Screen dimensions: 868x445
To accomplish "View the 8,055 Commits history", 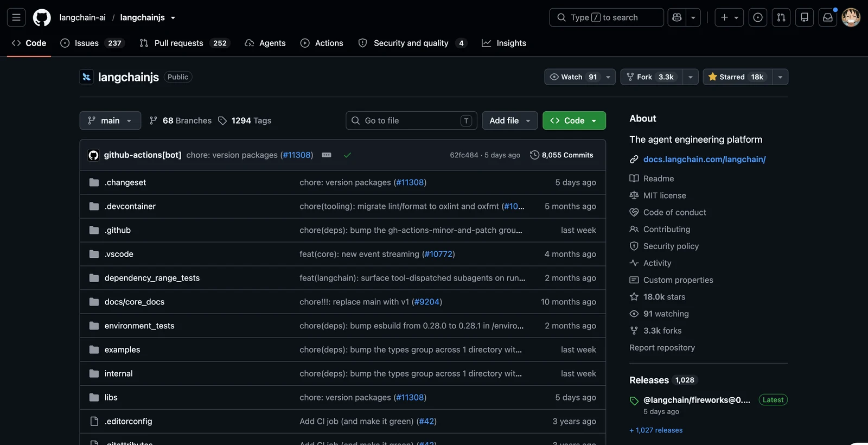I will 561,155.
